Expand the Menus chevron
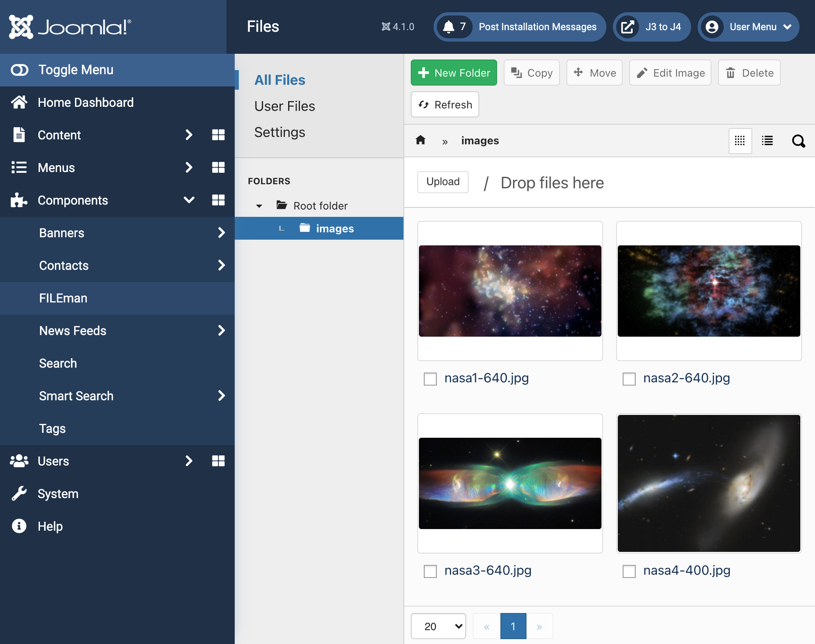This screenshot has width=815, height=644. click(x=189, y=168)
